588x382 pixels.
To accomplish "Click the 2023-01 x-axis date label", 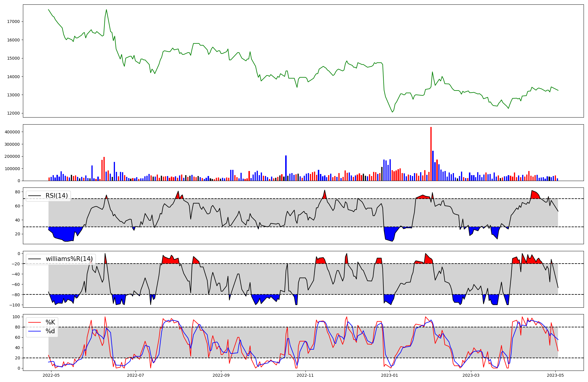I will (x=390, y=375).
